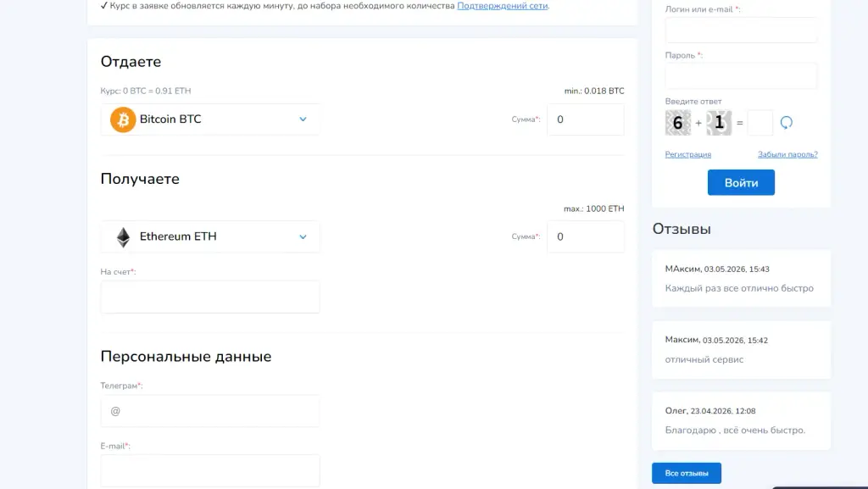The image size is (868, 489).
Task: Click the captcha digit 1 image
Action: (719, 123)
